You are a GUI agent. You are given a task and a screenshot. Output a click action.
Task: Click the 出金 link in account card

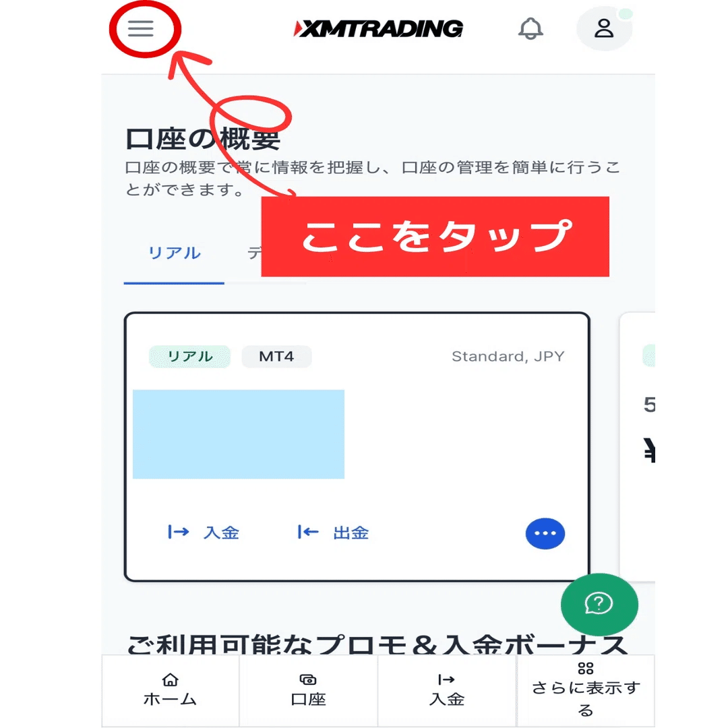(x=351, y=533)
